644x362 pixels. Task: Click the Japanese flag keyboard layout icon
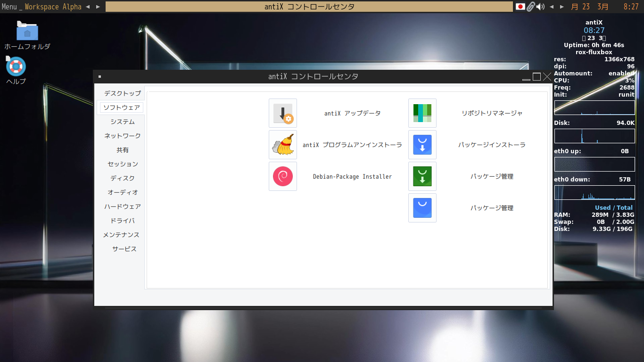tap(520, 7)
